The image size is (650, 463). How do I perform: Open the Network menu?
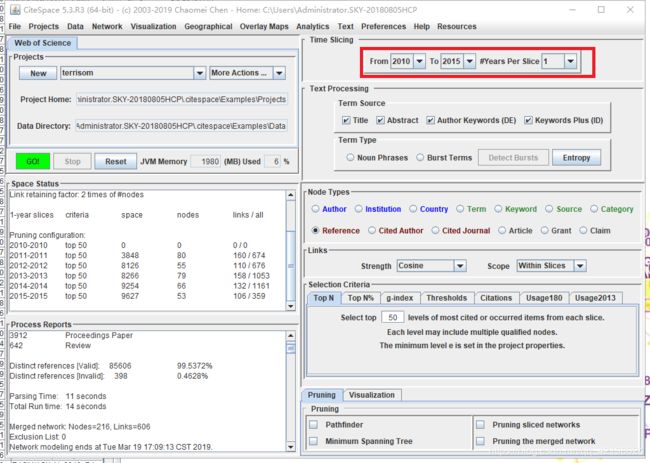pyautogui.click(x=107, y=27)
